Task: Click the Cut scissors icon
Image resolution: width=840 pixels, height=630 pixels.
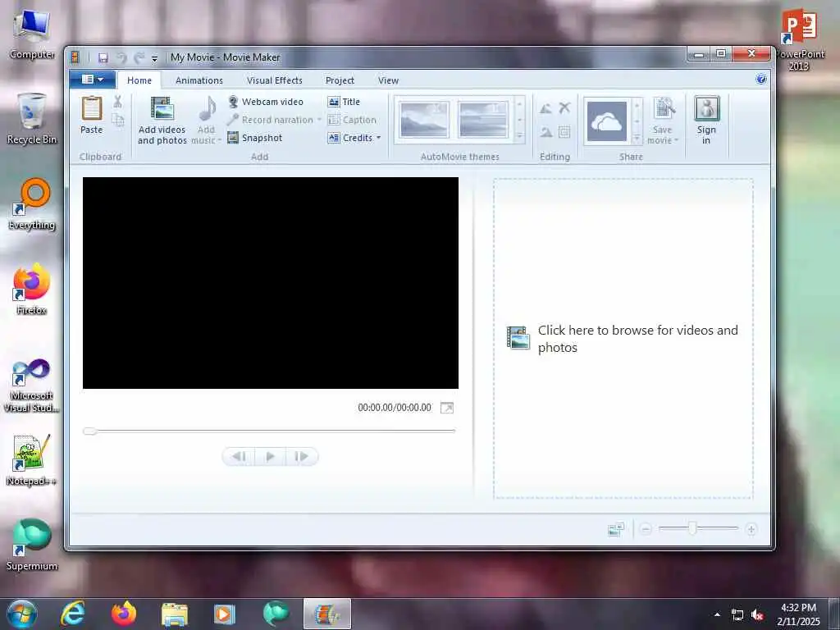Action: [118, 101]
